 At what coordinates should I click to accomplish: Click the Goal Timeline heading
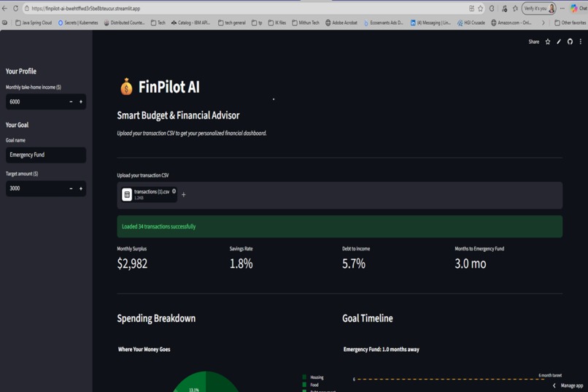[x=368, y=318]
